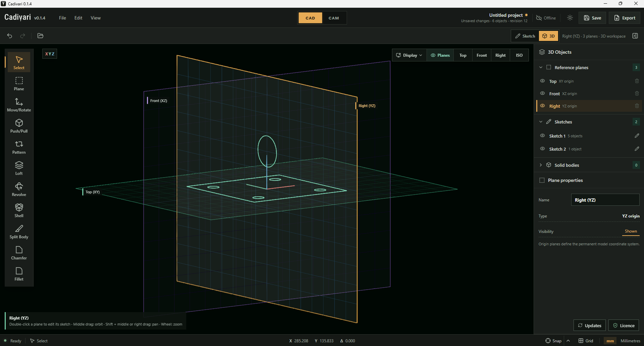Click the Offline status indicator
Image resolution: width=644 pixels, height=346 pixels.
(546, 18)
